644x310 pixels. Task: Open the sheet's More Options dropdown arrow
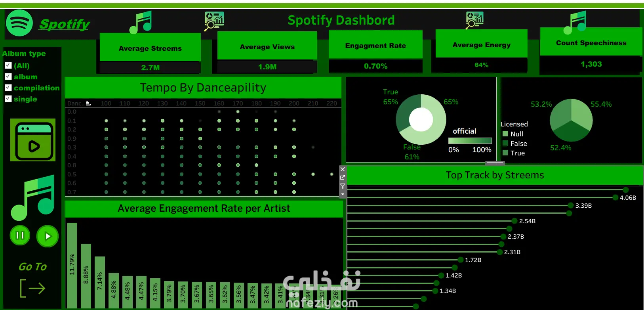click(x=343, y=194)
